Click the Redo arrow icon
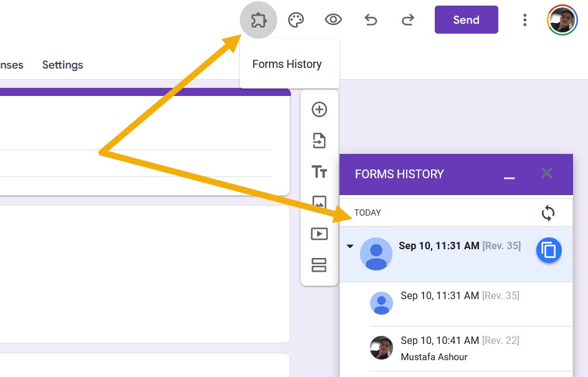Screen dimensions: 588x377 coord(408,19)
